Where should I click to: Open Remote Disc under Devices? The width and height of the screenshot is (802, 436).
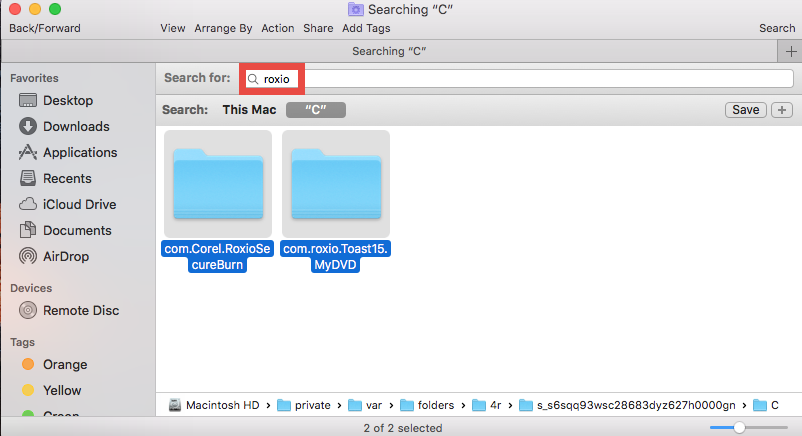69,311
